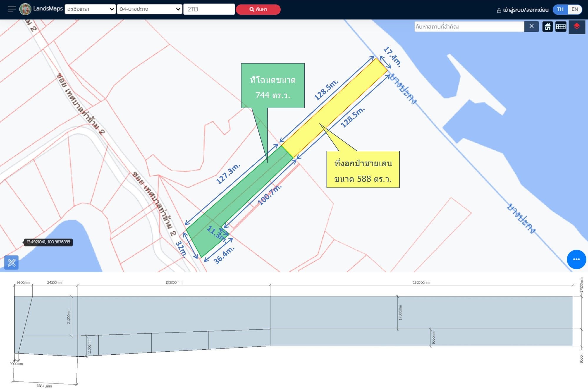Open the measuring tools ruler-pencil icon
This screenshot has height=392, width=588.
(11, 262)
